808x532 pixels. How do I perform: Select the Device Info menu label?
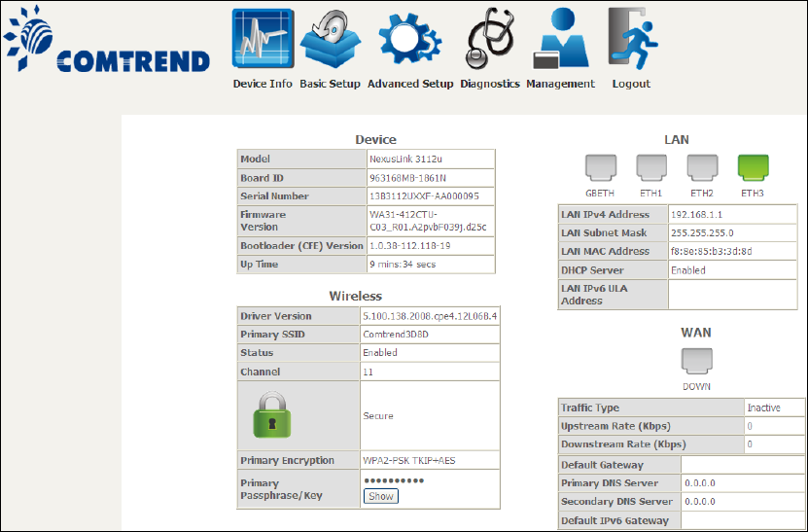(x=263, y=84)
